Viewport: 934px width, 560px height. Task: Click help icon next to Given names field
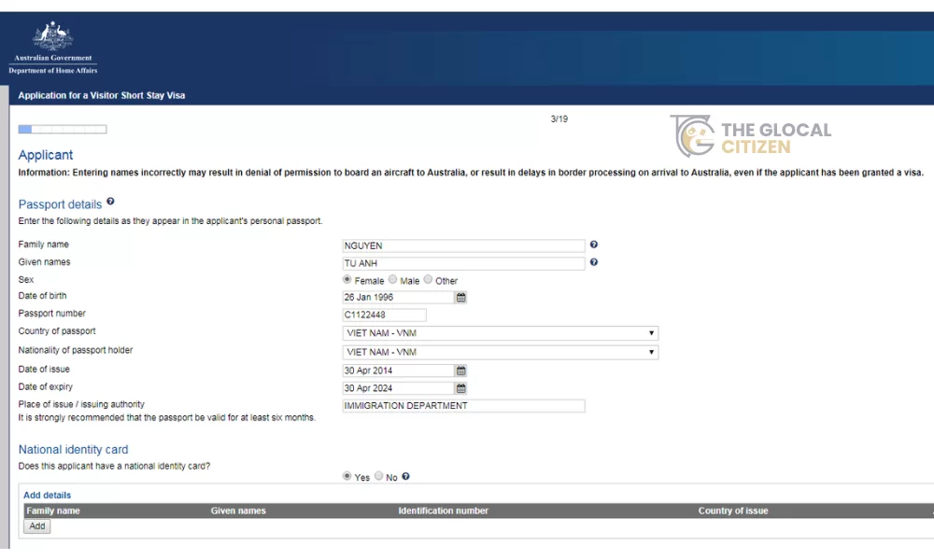[x=594, y=262]
